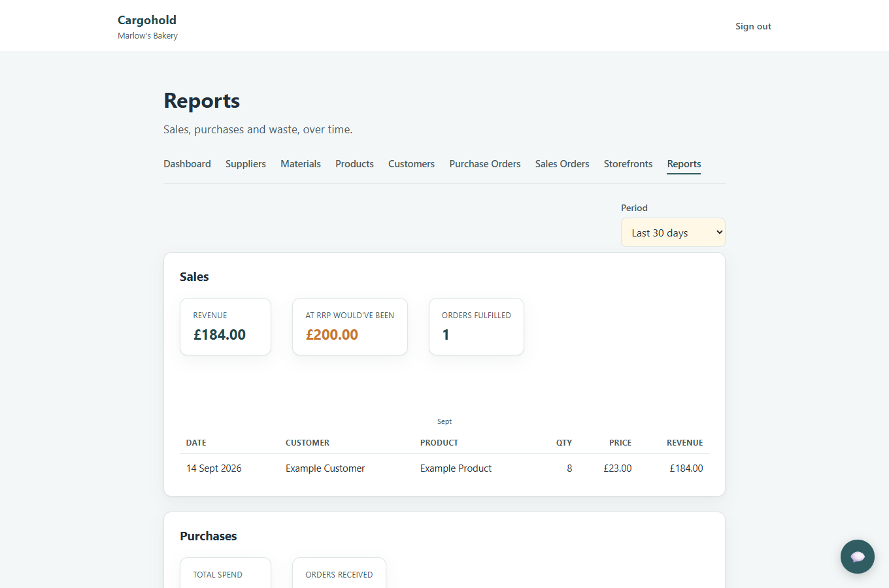Screen dimensions: 889x588
Task: Click the Example Customer cell
Action: 325,468
